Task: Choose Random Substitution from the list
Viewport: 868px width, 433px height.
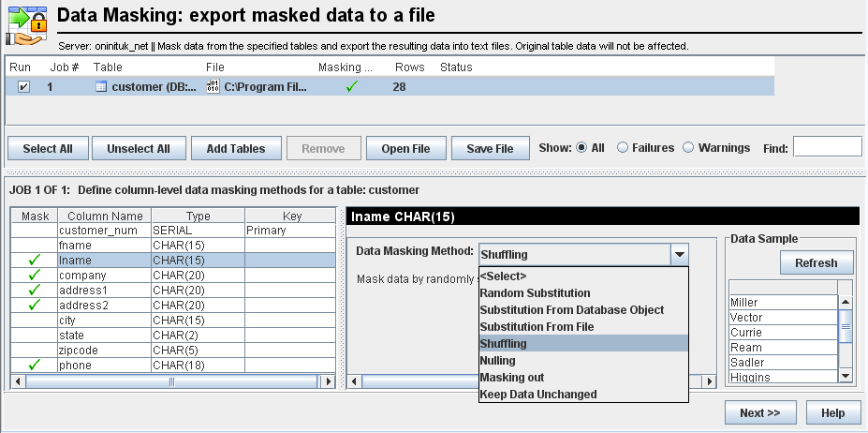Action: (x=535, y=293)
